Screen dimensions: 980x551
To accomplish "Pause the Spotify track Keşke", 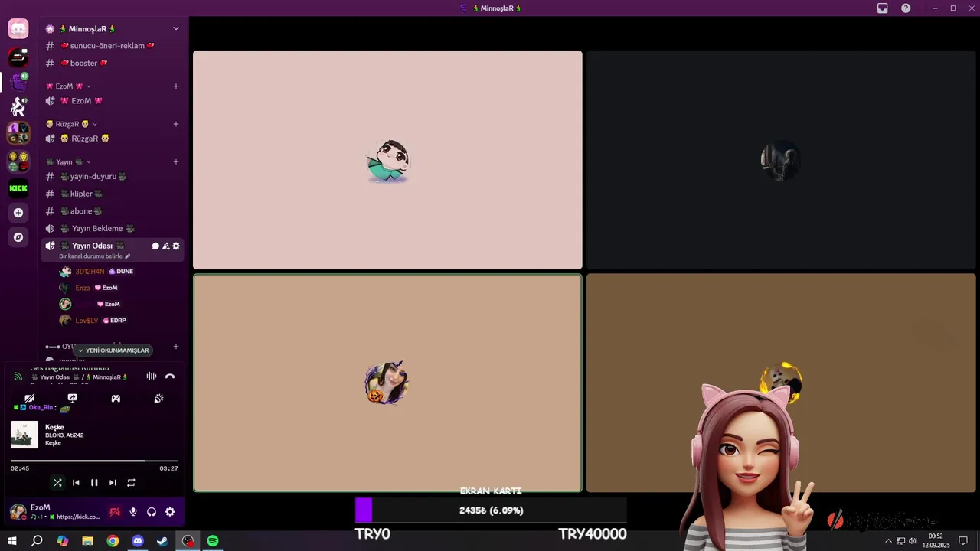I will click(x=94, y=482).
